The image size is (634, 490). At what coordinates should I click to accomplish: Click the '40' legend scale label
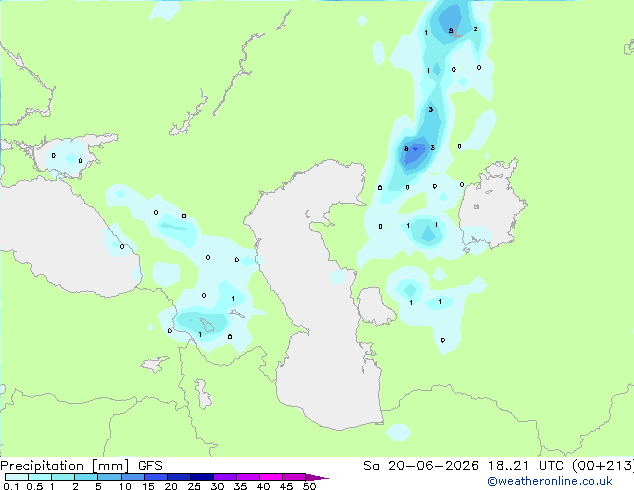(263, 486)
